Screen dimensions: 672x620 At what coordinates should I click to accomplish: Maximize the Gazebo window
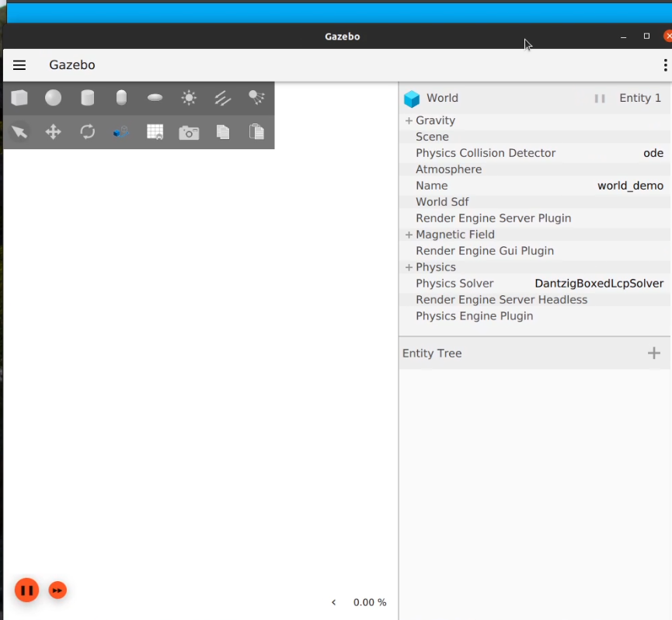coord(646,36)
